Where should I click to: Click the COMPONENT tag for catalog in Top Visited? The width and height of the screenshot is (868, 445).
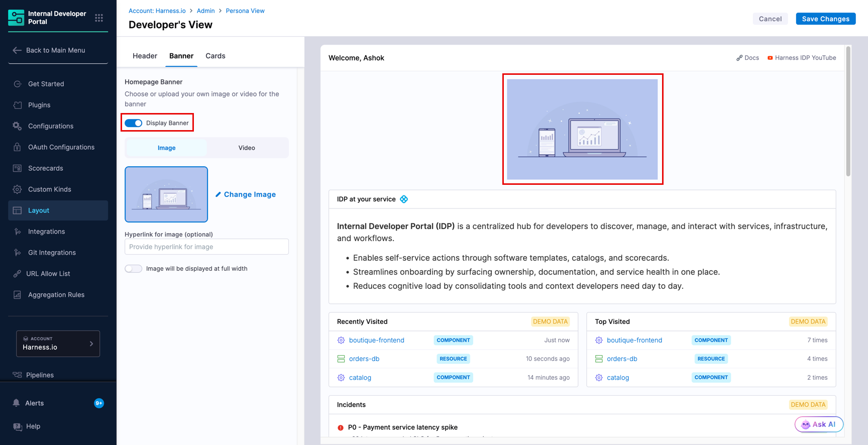711,377
